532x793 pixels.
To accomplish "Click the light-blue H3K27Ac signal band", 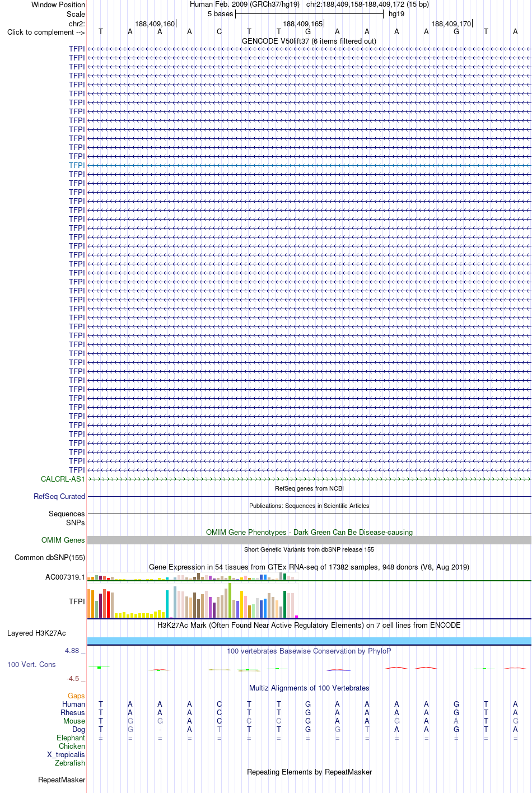I will click(x=309, y=641).
